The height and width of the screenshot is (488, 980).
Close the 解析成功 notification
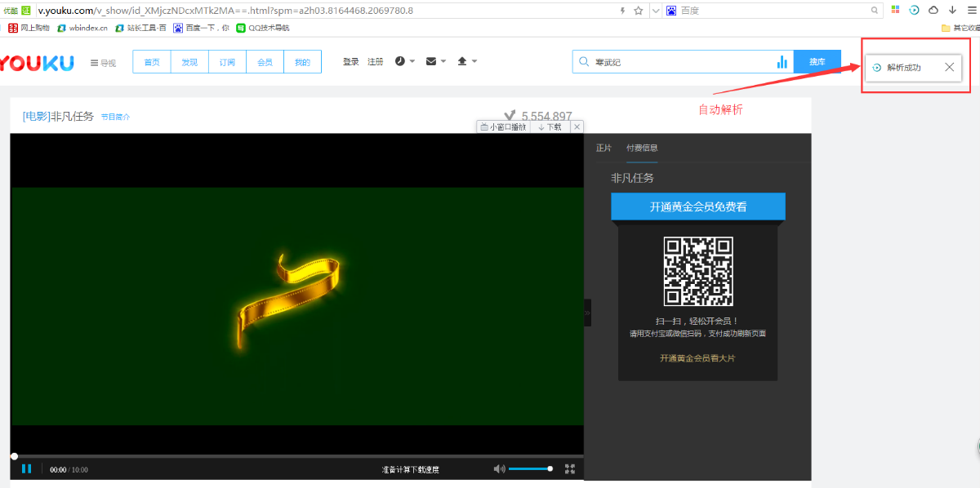click(949, 67)
